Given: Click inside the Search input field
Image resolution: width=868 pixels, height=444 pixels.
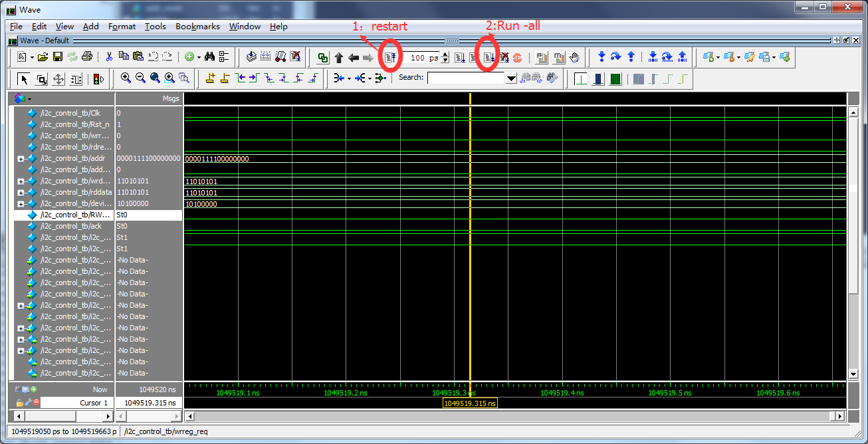Looking at the screenshot, I should tap(467, 78).
